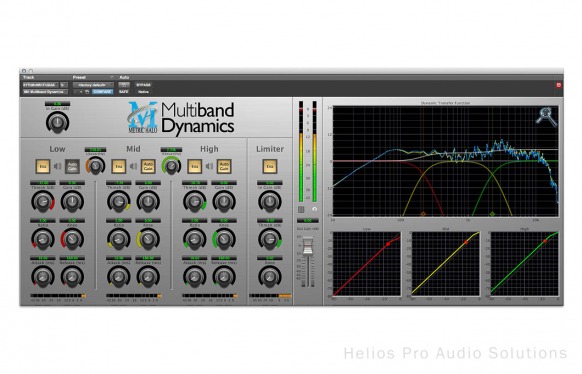Click the Out Gain value field above fader
The width and height of the screenshot is (582, 374).
(308, 220)
